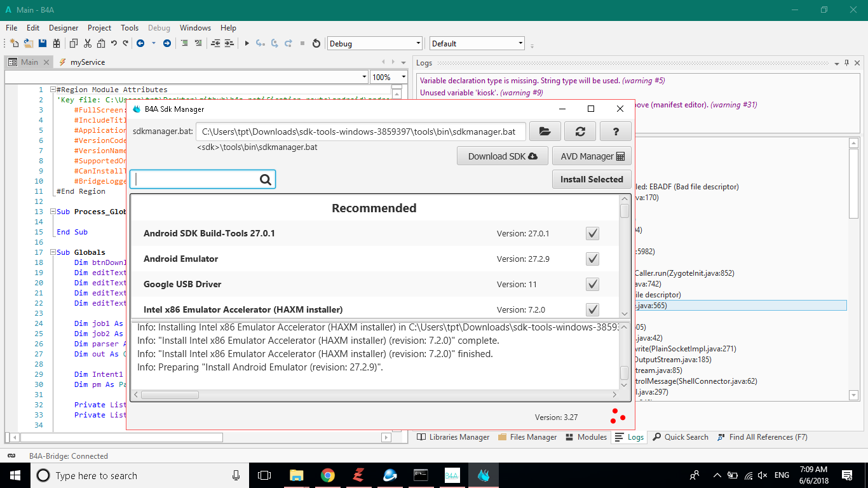Open the Windows menu

[195, 28]
